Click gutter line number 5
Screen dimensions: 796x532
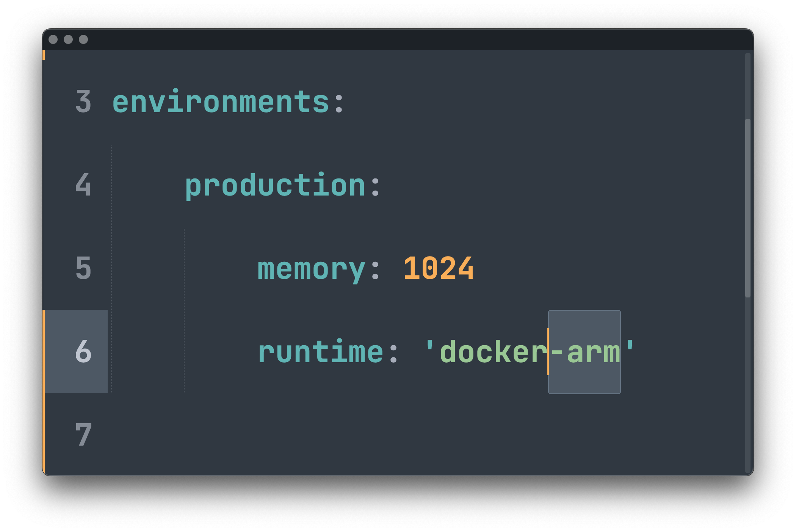pyautogui.click(x=83, y=268)
